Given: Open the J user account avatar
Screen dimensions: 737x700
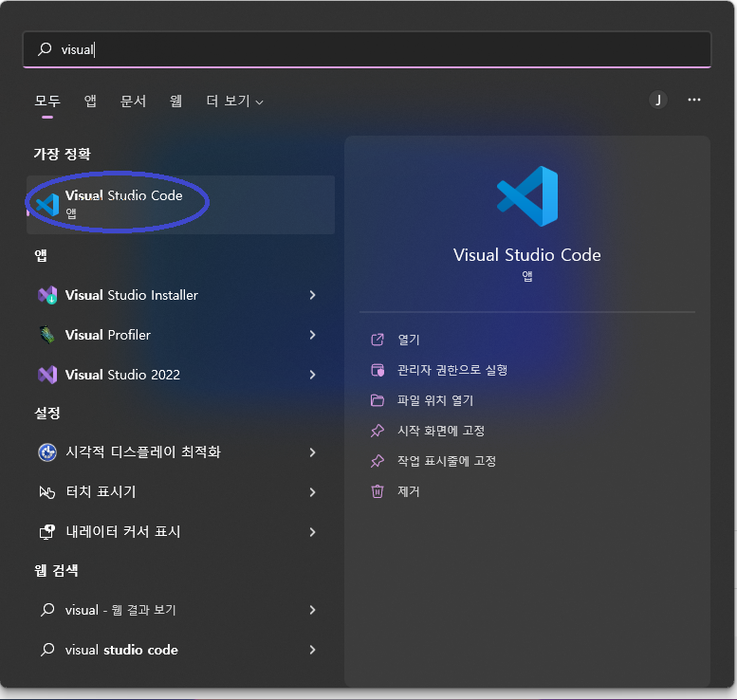Looking at the screenshot, I should point(658,100).
